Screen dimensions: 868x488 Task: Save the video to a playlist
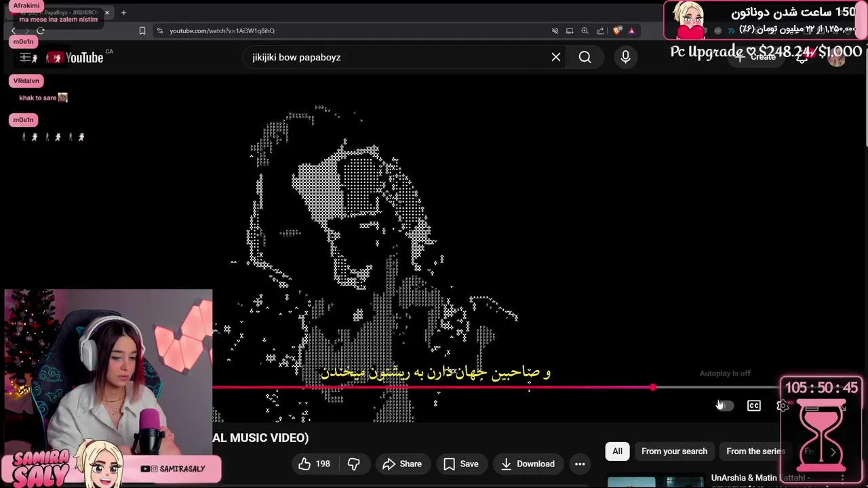point(461,464)
